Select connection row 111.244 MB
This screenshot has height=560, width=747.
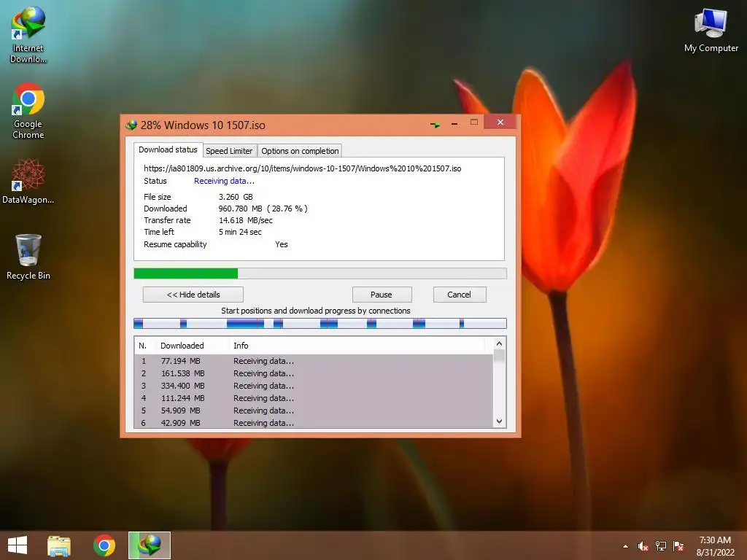[314, 398]
